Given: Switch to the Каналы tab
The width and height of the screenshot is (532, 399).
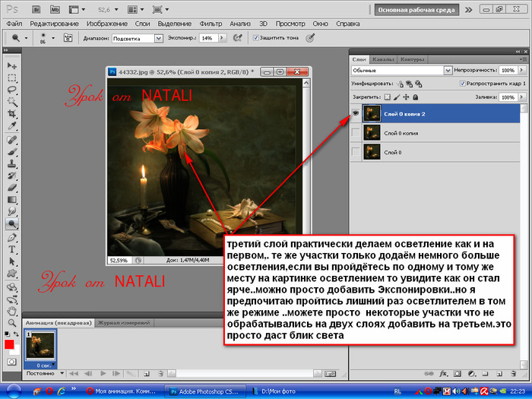Looking at the screenshot, I should coord(383,59).
